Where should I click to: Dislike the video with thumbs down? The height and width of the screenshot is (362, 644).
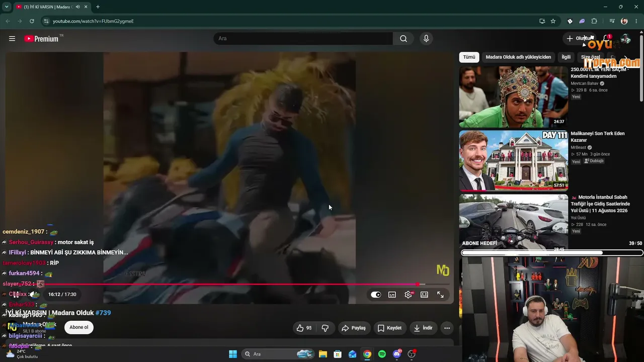tap(325, 328)
